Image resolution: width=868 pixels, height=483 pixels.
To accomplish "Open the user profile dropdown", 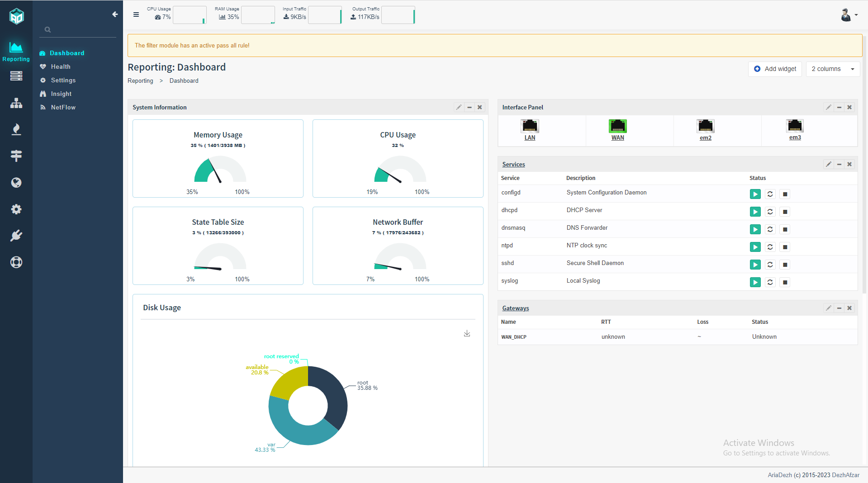I will point(849,15).
